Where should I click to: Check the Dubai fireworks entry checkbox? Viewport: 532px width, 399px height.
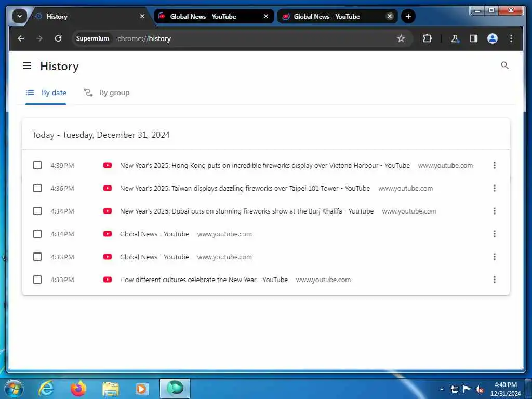point(37,211)
